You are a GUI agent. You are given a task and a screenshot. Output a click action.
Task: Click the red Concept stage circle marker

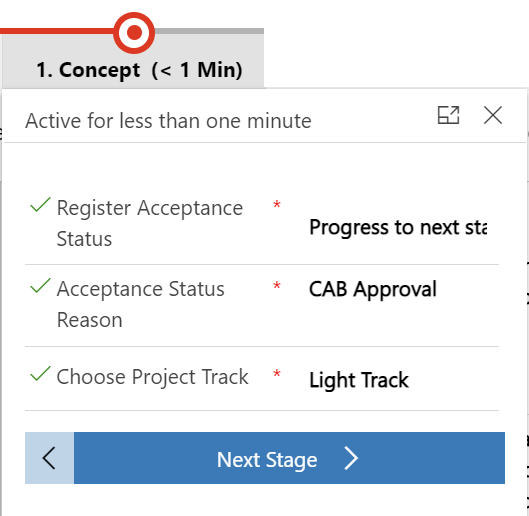[x=134, y=33]
